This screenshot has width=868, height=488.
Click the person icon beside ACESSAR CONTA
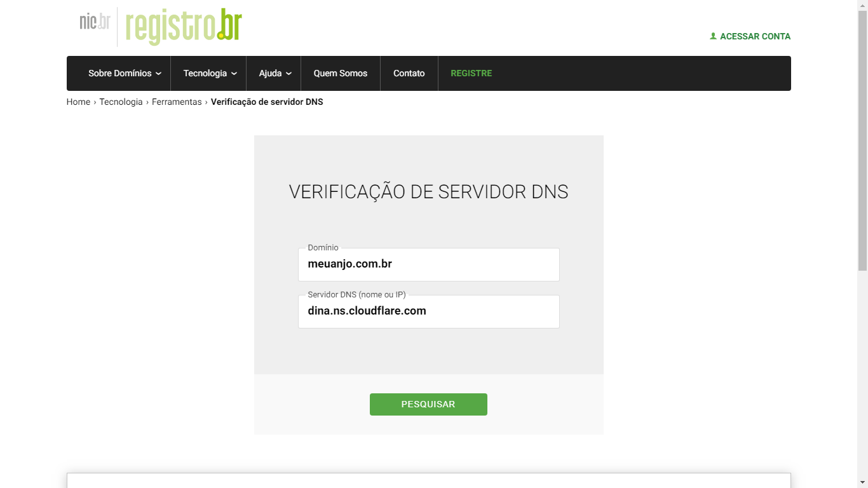713,36
